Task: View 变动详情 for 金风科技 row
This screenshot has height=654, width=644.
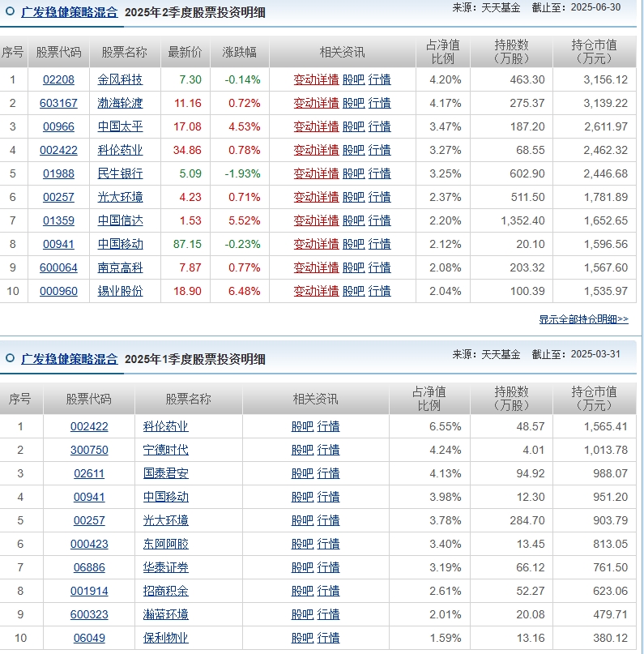Action: click(x=316, y=79)
